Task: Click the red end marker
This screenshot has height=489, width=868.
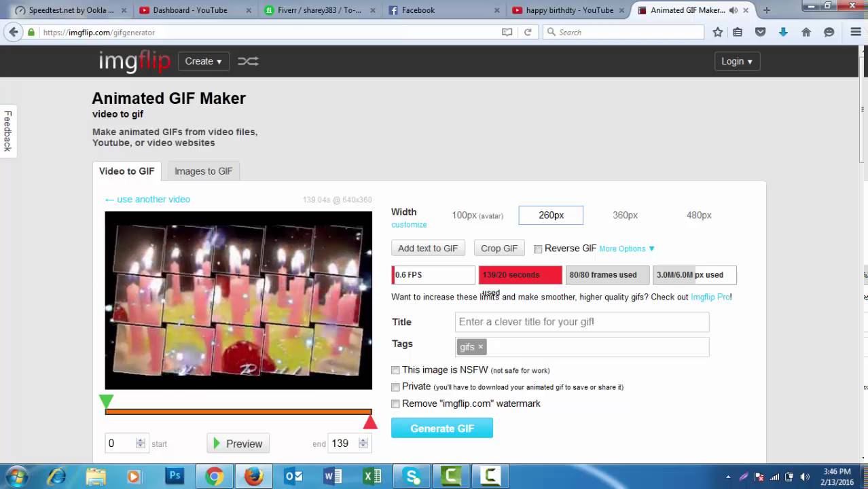Action: coord(370,422)
